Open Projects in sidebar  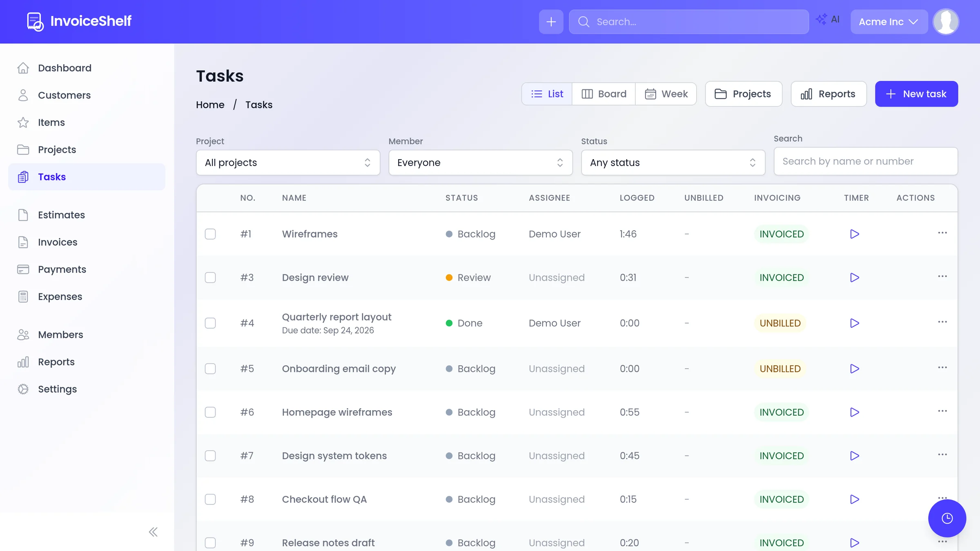87,150
